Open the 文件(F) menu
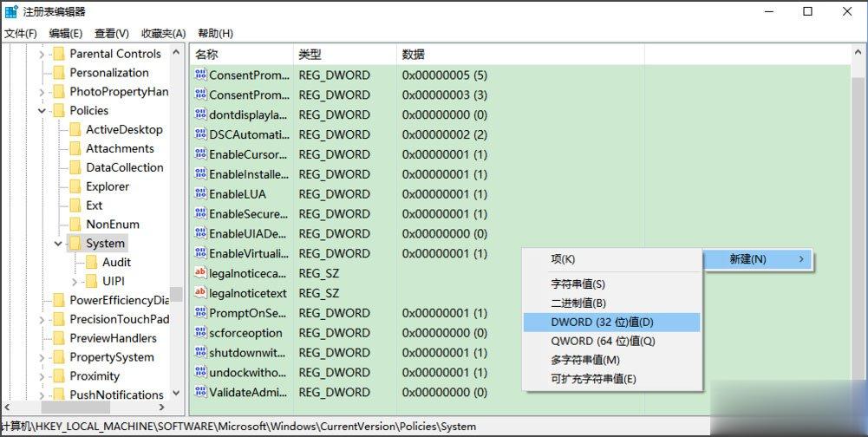Image resolution: width=868 pixels, height=437 pixels. [x=21, y=34]
